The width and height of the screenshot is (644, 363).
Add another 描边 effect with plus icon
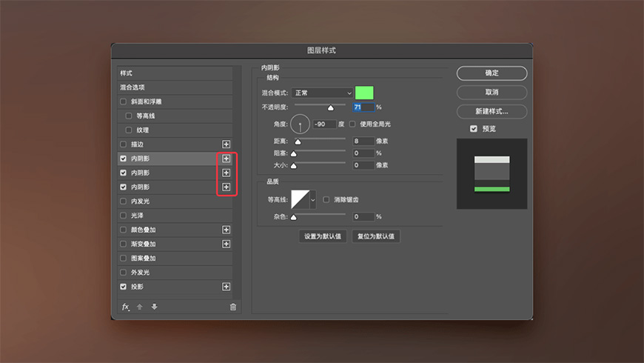point(226,144)
